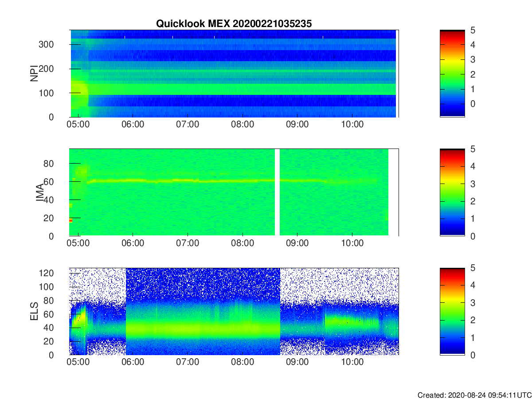Click the 05:00 tick under IMA panel
This screenshot has height=399, width=532.
[78, 243]
